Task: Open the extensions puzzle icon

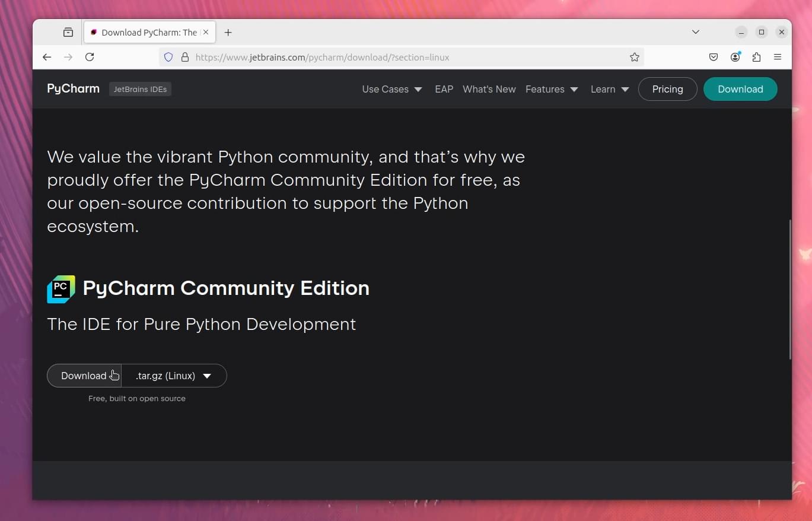Action: click(x=756, y=57)
